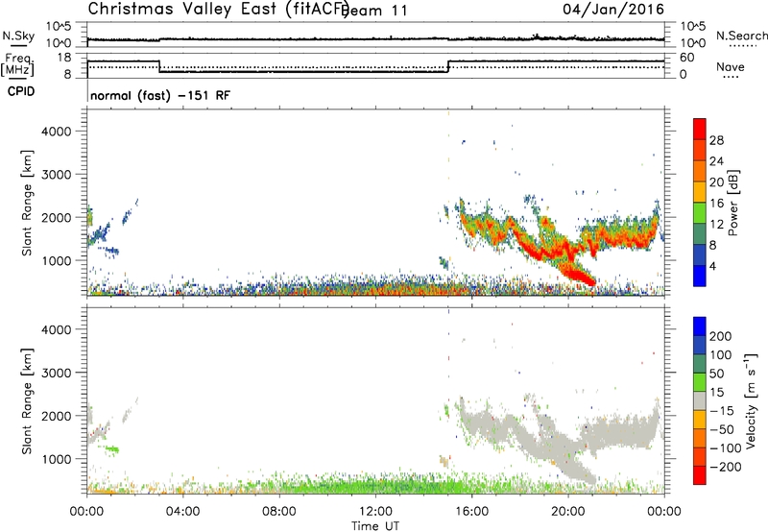The image size is (768, 532).
Task: Click the '200' velocity colorbar tick
Action: click(x=721, y=336)
